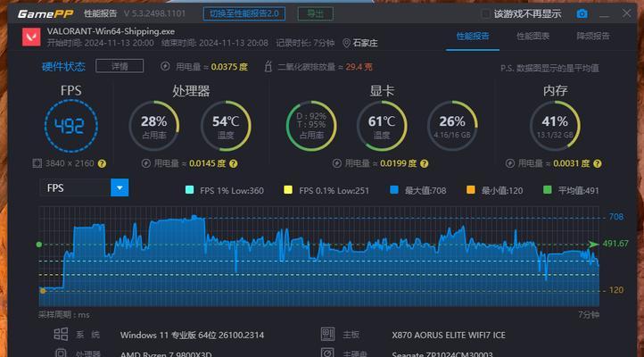
Task: Click processor power usage icon
Action: (145, 163)
